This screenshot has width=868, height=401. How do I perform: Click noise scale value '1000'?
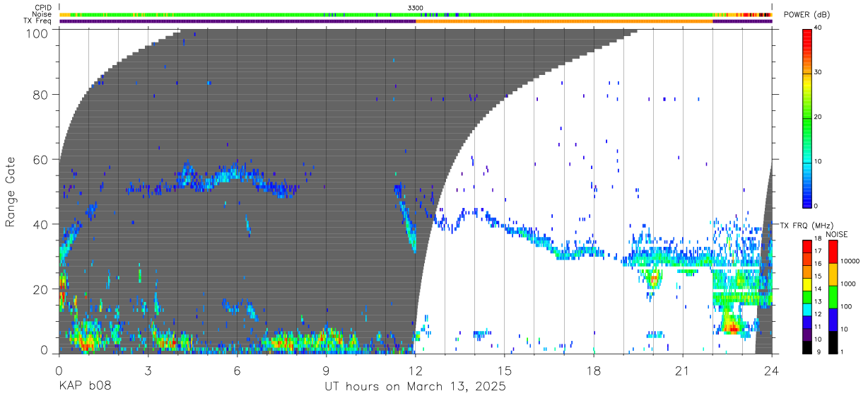(850, 284)
